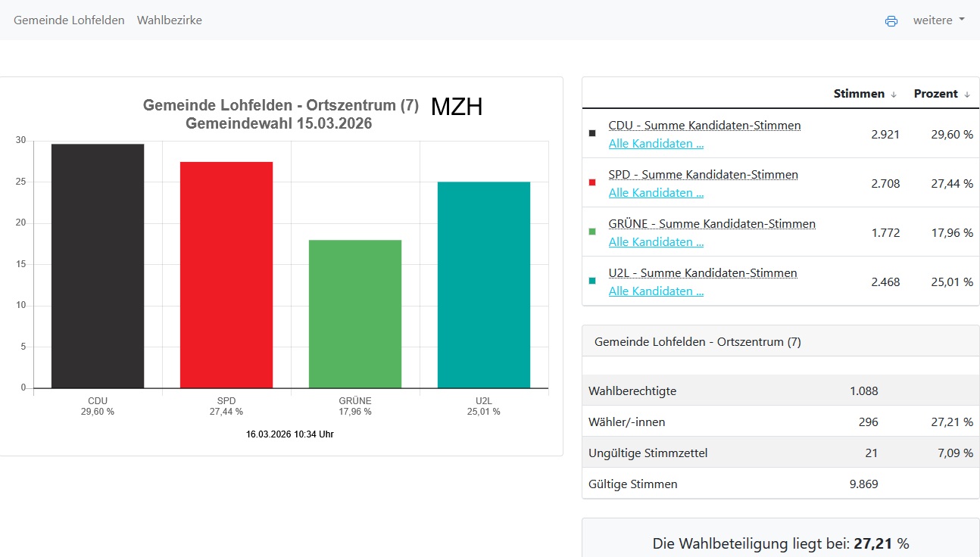Open Wahlbezirke nav item
The width and height of the screenshot is (980, 557).
(170, 20)
